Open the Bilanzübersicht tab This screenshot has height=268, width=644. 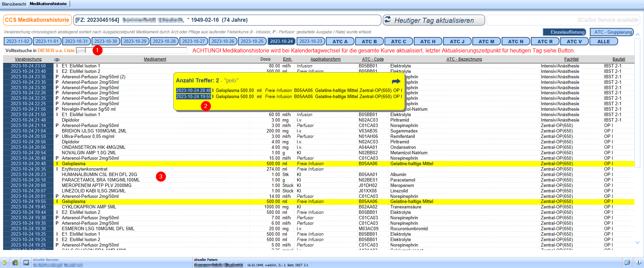pyautogui.click(x=14, y=4)
